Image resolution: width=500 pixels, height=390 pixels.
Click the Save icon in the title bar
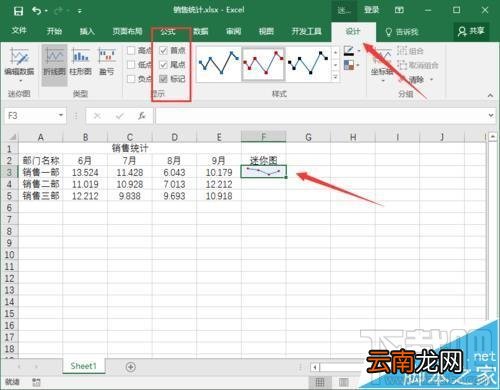coord(18,11)
